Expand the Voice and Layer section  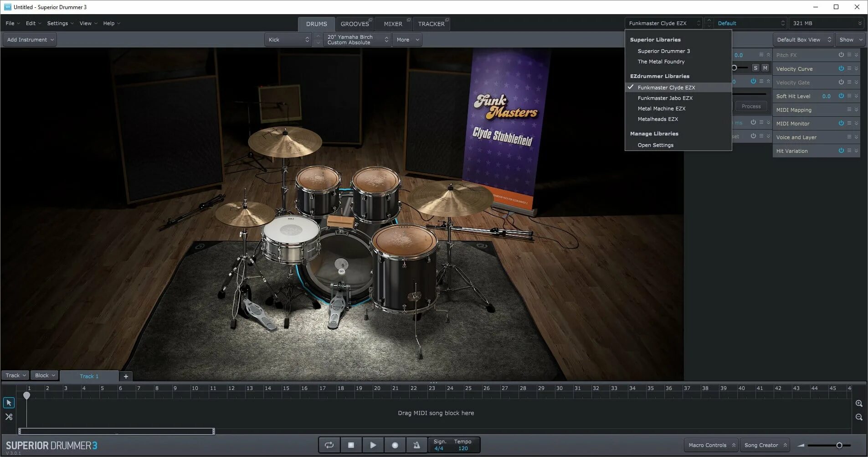857,137
